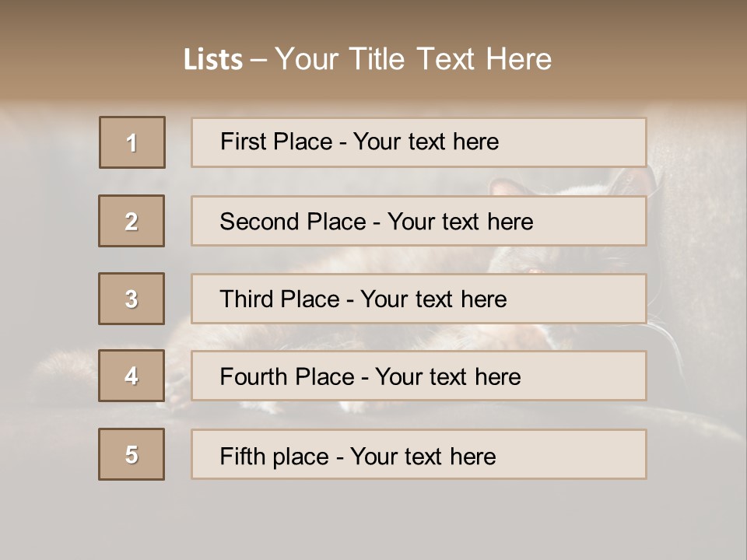Viewport: 747px width, 560px height.
Task: Select the "Fifth place" text box
Action: click(x=419, y=455)
